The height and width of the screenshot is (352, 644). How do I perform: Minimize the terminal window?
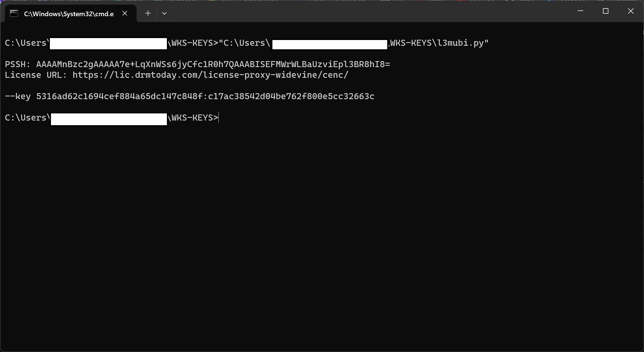point(580,11)
